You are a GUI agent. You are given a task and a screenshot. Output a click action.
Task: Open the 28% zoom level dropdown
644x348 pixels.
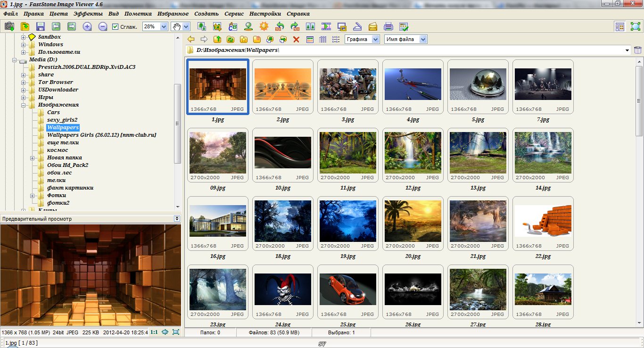point(163,27)
